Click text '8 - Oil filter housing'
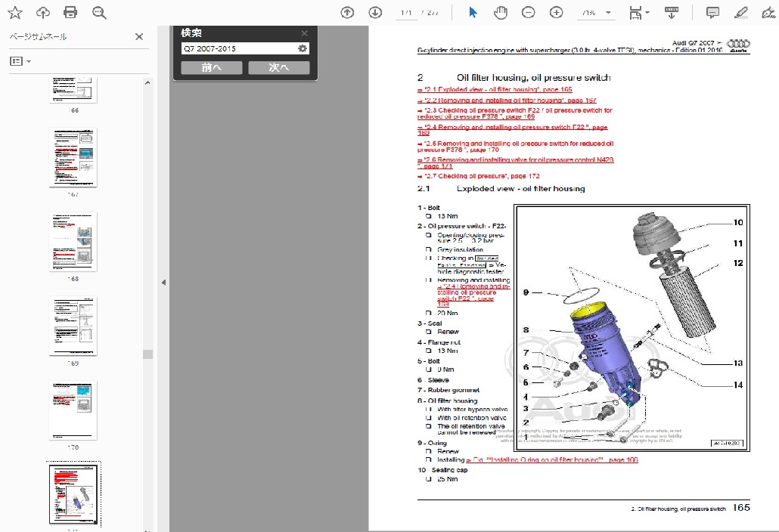 448,401
